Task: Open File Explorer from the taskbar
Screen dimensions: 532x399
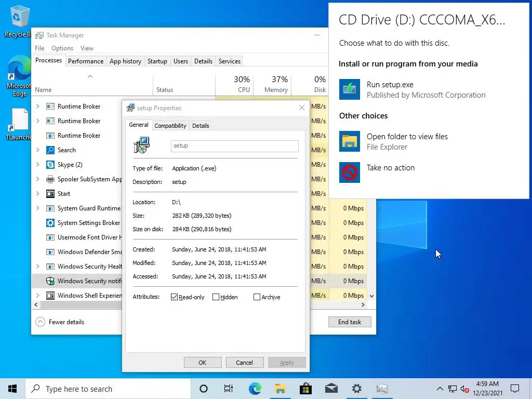Action: click(x=280, y=389)
